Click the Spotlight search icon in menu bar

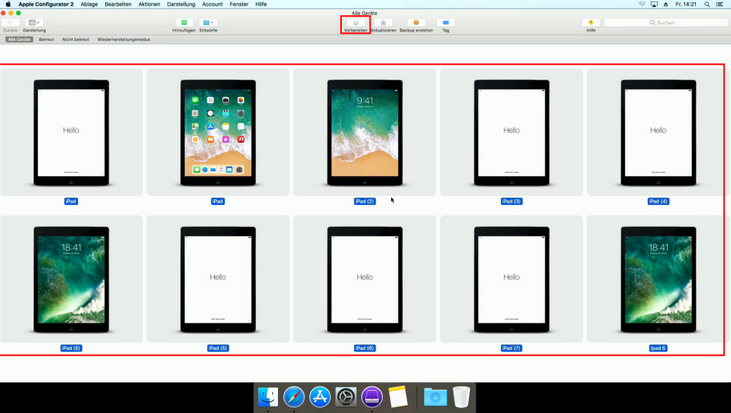point(707,4)
